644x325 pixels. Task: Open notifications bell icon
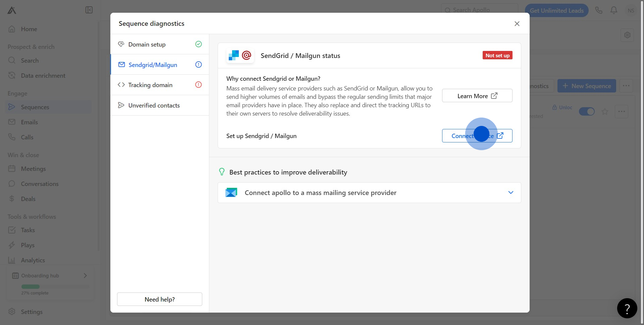point(614,10)
